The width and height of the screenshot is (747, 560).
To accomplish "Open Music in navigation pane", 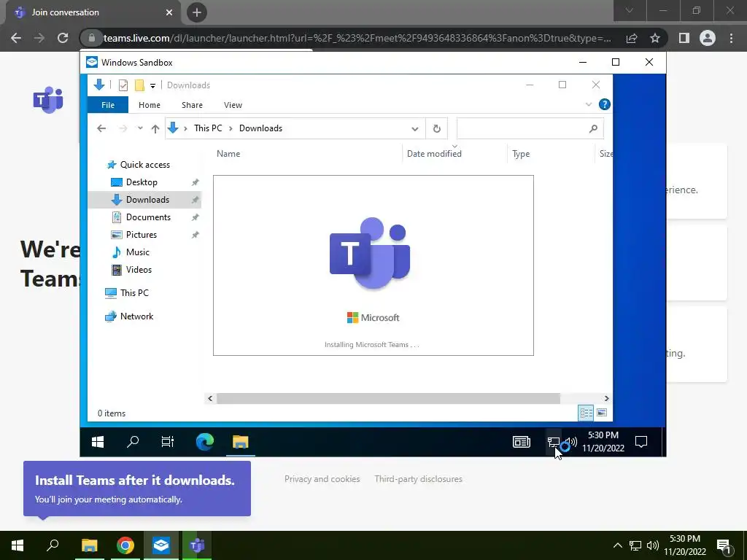I will (x=137, y=252).
